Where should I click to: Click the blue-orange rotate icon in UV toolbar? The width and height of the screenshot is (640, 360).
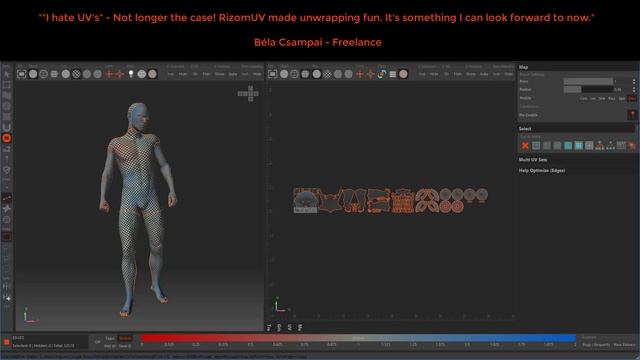pos(382,74)
